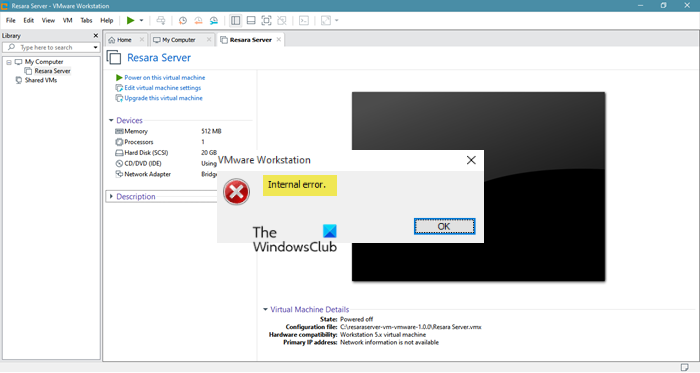This screenshot has height=373, width=700.
Task: Click the stretch guest display icon
Action: click(x=326, y=21)
